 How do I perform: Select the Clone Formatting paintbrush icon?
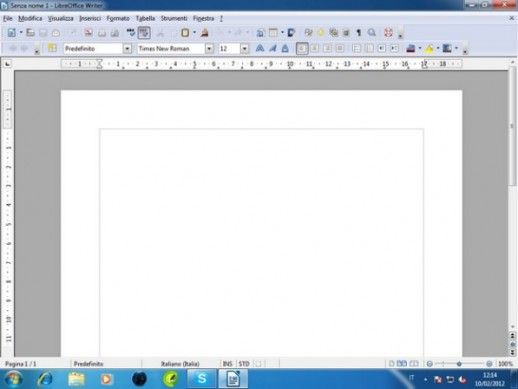(x=205, y=33)
